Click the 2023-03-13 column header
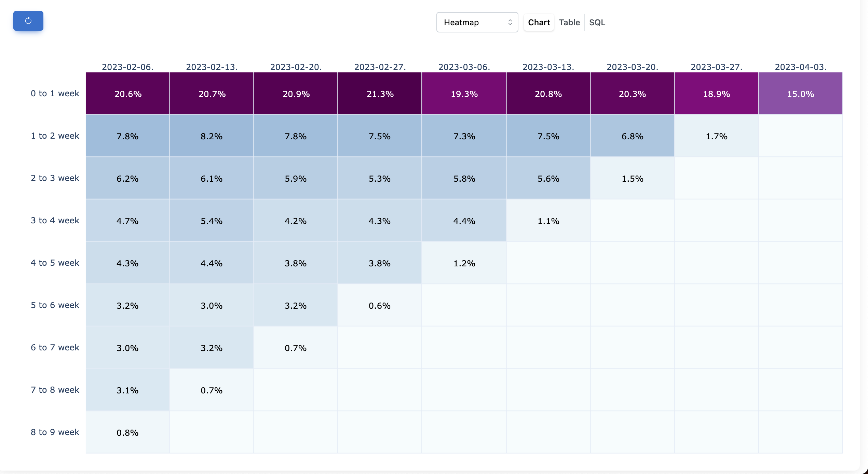Viewport: 868px width, 474px height. [548, 67]
